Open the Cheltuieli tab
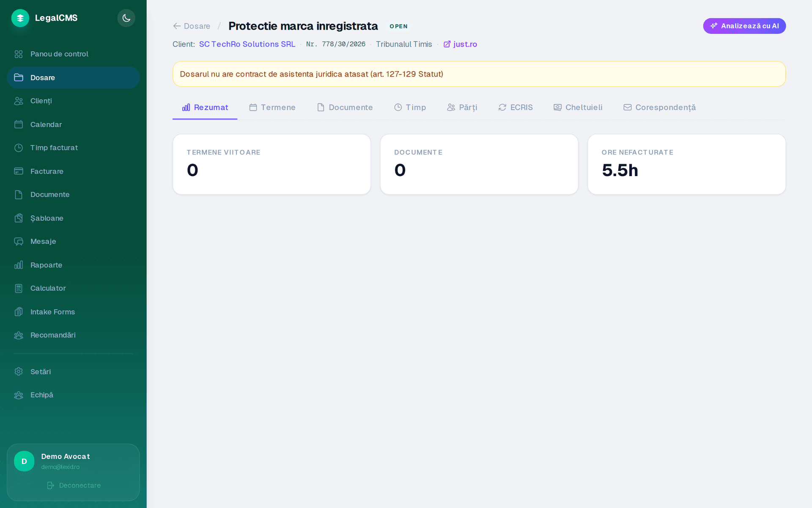The width and height of the screenshot is (812, 508). pos(578,108)
